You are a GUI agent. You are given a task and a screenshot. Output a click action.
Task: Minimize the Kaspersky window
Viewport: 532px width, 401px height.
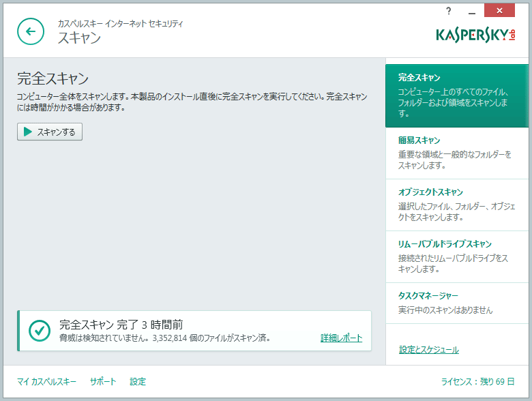[x=471, y=12]
